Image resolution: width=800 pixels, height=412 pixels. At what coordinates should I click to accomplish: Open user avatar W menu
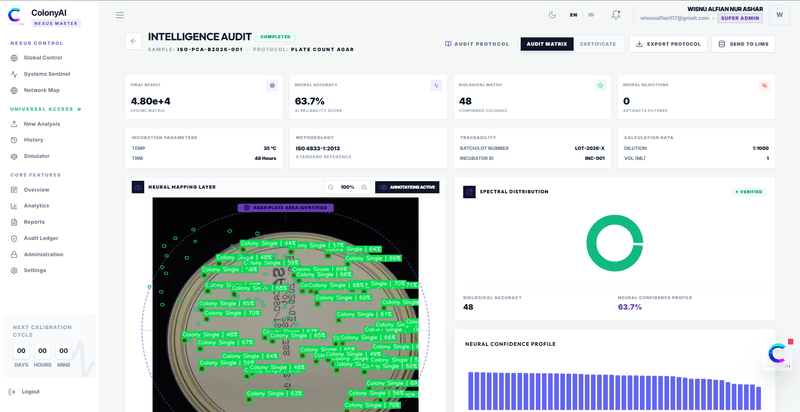click(x=779, y=15)
